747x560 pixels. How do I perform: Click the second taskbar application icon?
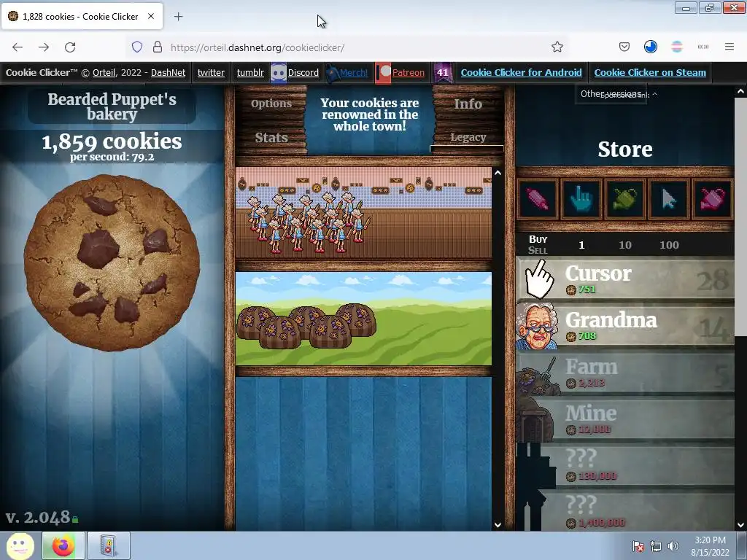click(109, 545)
